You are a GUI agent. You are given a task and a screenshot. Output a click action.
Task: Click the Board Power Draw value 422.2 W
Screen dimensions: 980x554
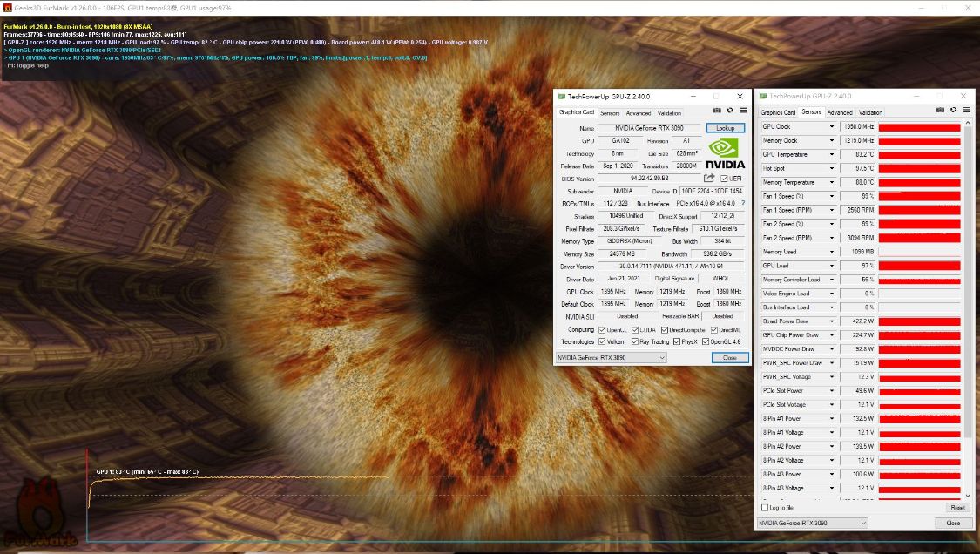[857, 321]
